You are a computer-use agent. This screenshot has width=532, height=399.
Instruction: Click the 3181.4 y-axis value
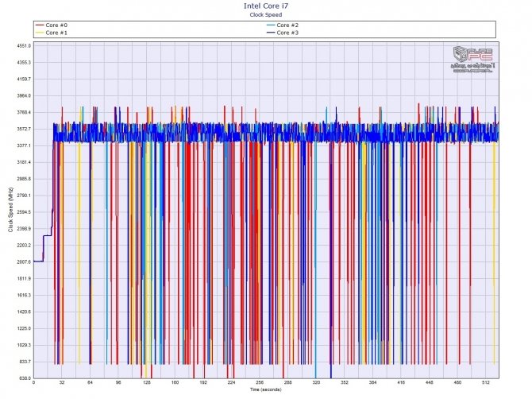[24, 162]
